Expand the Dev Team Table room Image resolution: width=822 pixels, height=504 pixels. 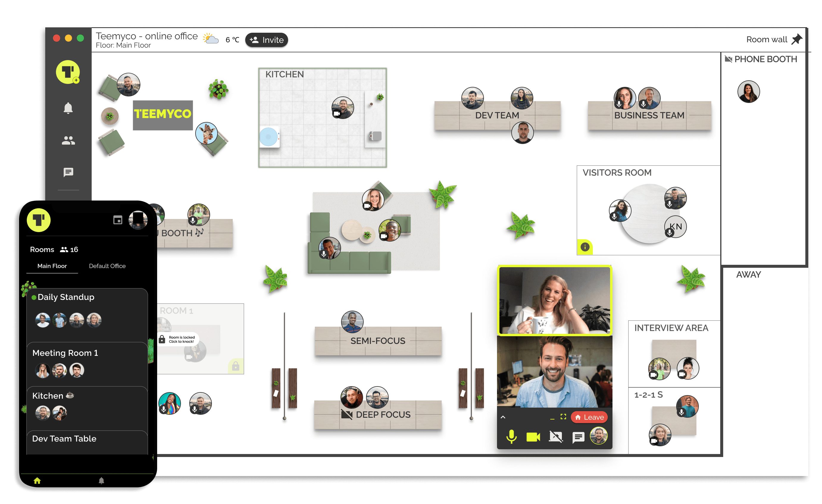(x=64, y=439)
